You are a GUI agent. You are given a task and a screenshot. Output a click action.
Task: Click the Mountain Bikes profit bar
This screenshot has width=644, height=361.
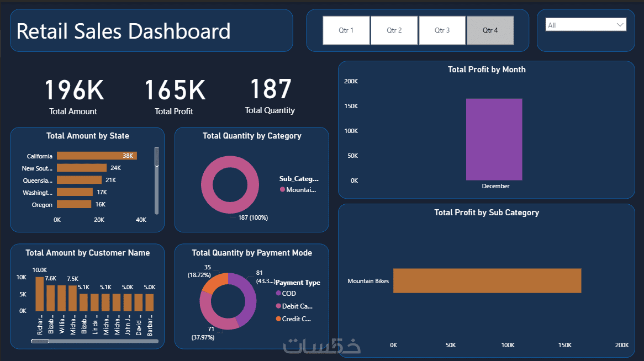click(x=487, y=281)
